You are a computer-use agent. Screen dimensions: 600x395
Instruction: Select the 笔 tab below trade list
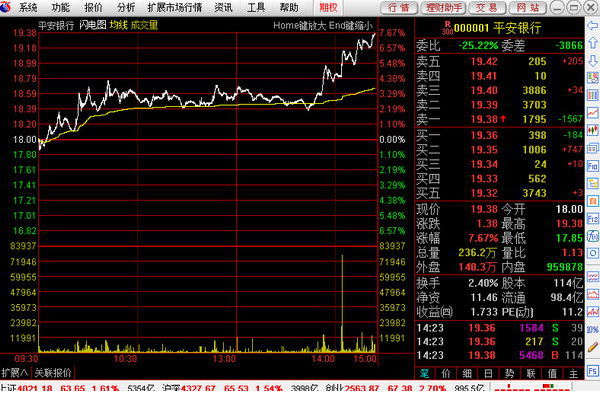click(424, 373)
